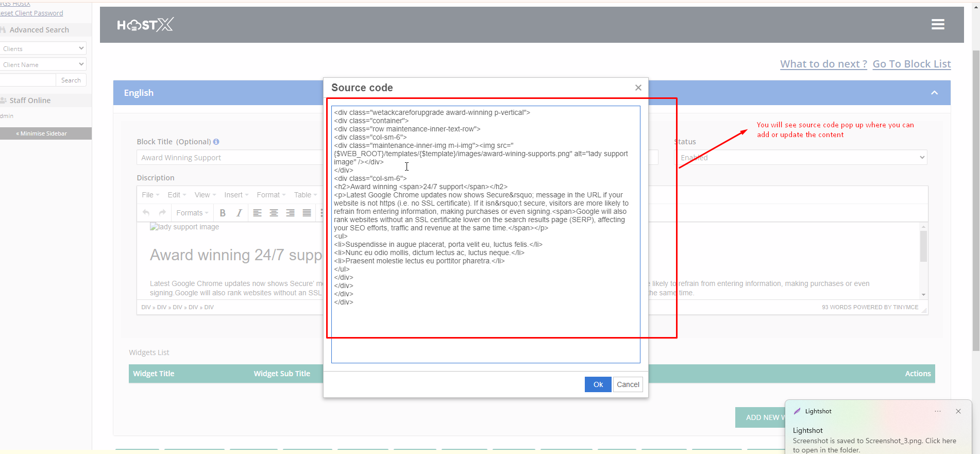
Task: Open the Format menu in editor
Action: tap(271, 195)
